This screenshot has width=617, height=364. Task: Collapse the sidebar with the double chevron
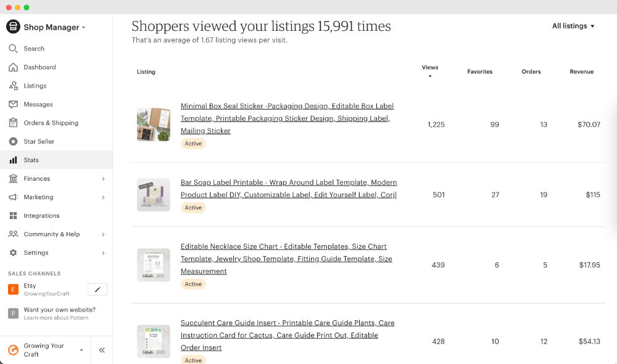point(102,350)
